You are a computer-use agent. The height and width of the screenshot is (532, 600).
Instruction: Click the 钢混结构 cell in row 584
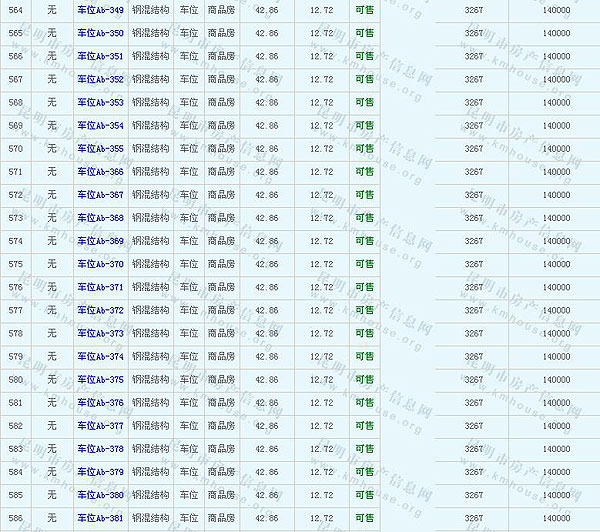[150, 472]
